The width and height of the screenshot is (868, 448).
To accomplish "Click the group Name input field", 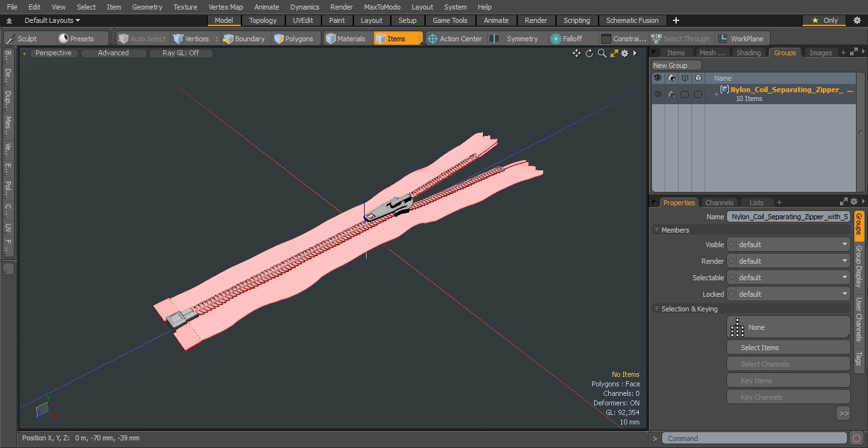I will pyautogui.click(x=789, y=217).
